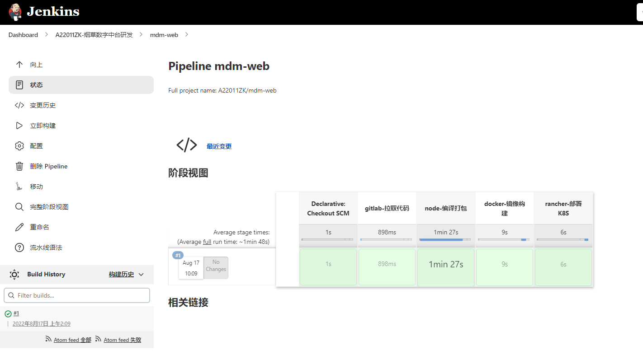Open Atom feed 失败 link
This screenshot has height=364, width=643.
click(122, 340)
